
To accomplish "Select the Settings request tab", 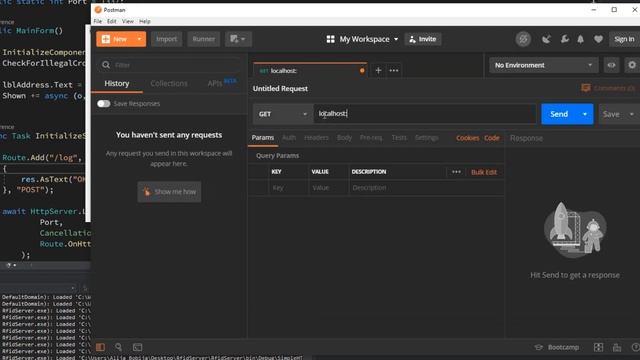I will pyautogui.click(x=427, y=138).
